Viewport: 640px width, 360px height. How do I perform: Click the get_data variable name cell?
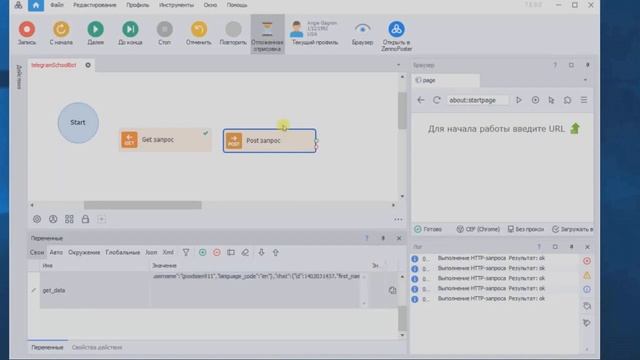click(x=95, y=290)
